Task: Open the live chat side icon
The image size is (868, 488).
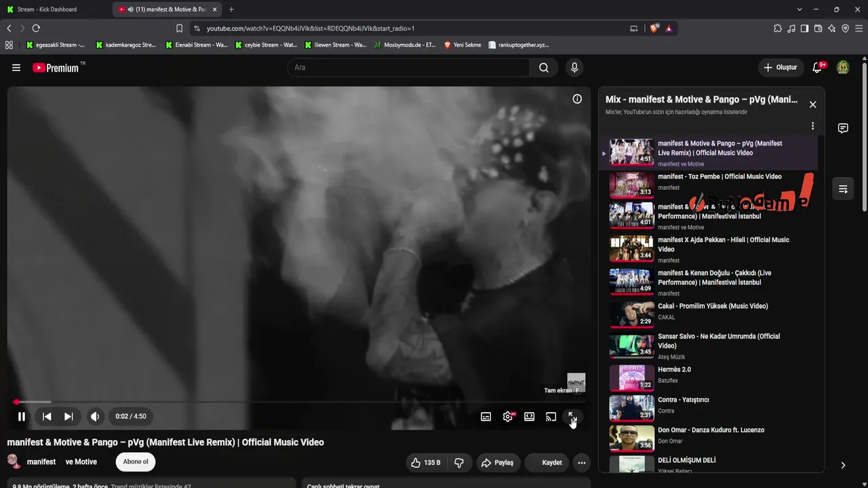Action: point(843,128)
